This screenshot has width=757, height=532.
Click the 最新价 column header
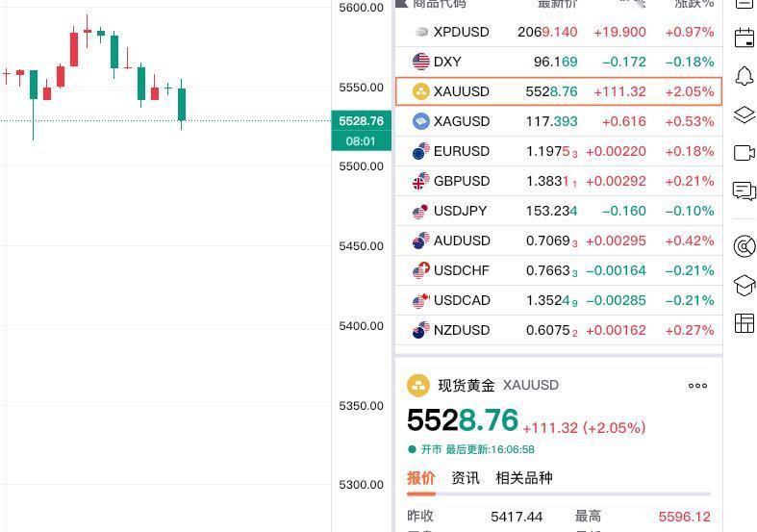[x=558, y=4]
